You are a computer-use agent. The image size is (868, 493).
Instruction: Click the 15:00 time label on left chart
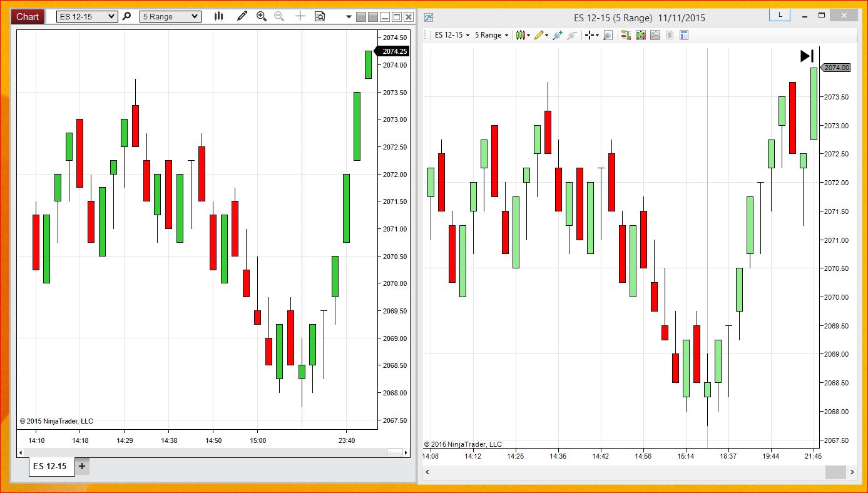[x=258, y=440]
